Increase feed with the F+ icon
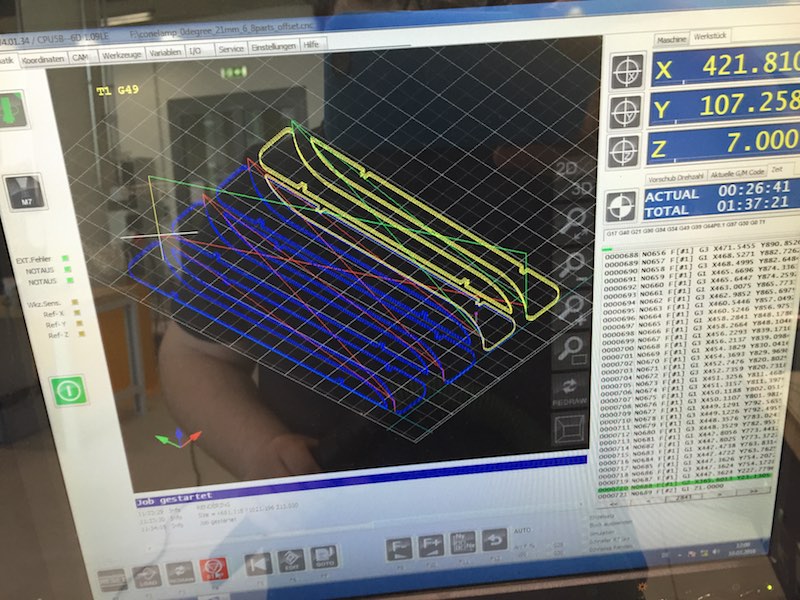800x600 pixels. tap(431, 546)
